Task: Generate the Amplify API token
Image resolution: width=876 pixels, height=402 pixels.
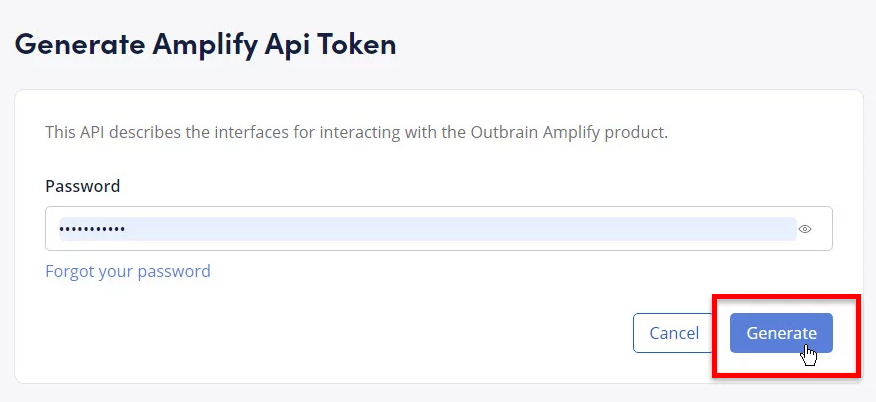Action: click(x=781, y=333)
